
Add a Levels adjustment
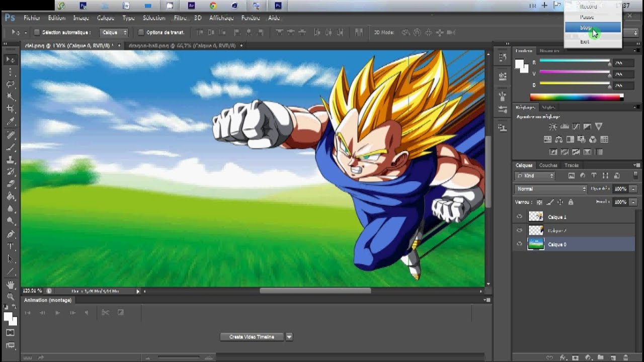click(565, 127)
